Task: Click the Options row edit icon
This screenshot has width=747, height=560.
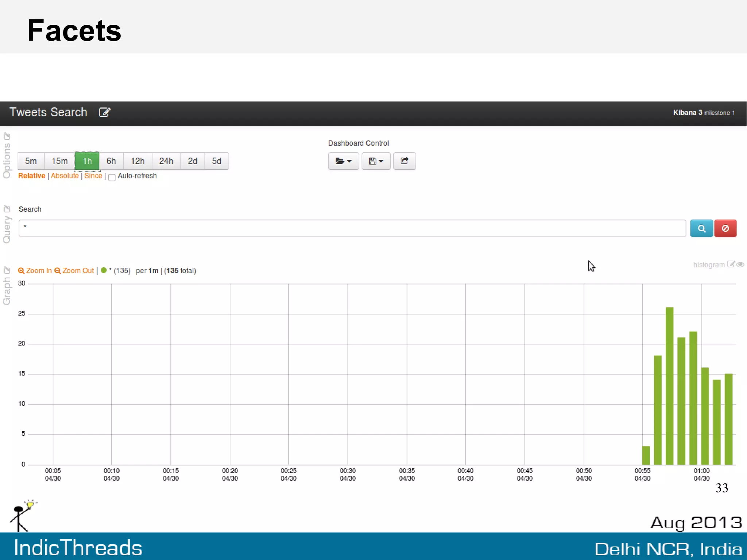Action: (7, 136)
